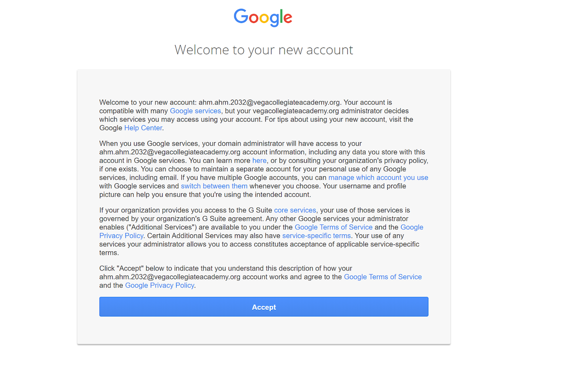Follow the 'here' learn more link
Viewport: 567px width, 392px height.
pos(259,161)
